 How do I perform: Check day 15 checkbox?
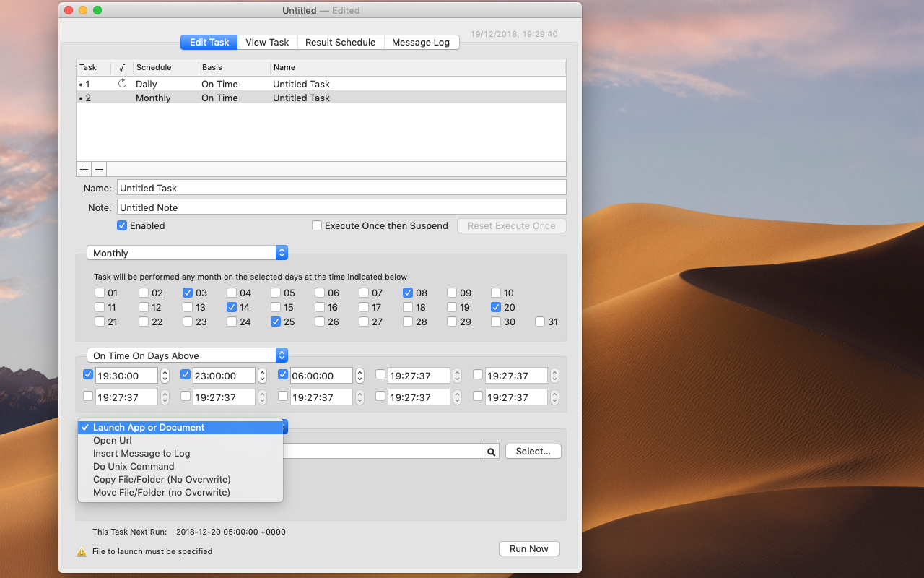click(276, 307)
